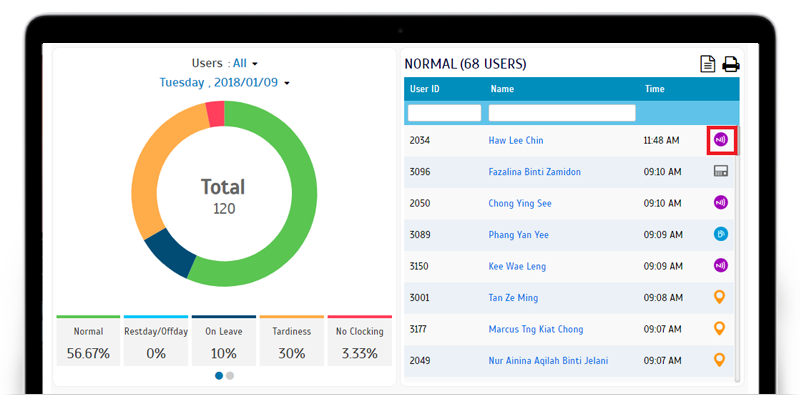Open Kee Wae Leng user link

click(x=517, y=266)
